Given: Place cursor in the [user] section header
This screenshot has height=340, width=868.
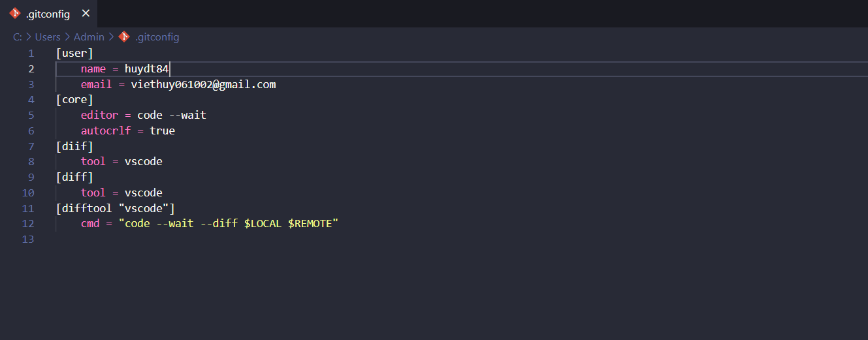Looking at the screenshot, I should [74, 53].
